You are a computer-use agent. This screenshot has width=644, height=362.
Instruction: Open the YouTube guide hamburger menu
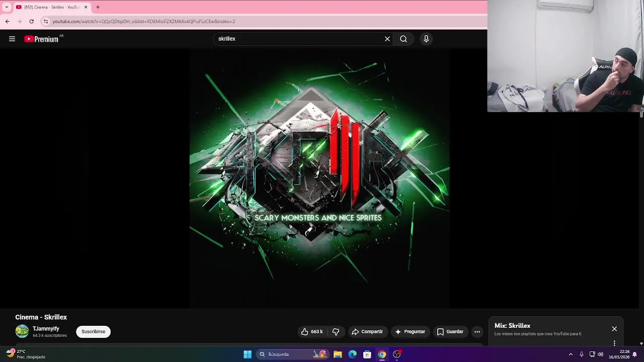point(12,39)
